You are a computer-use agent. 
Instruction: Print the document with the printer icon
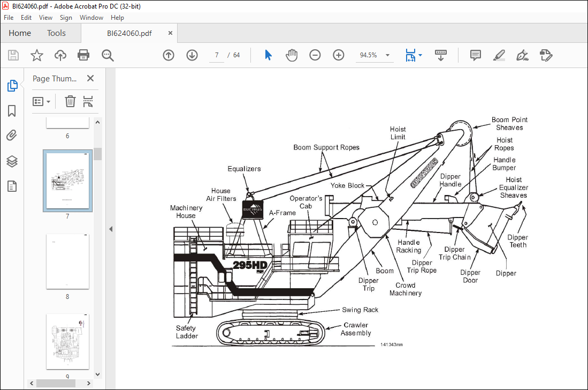pyautogui.click(x=83, y=55)
